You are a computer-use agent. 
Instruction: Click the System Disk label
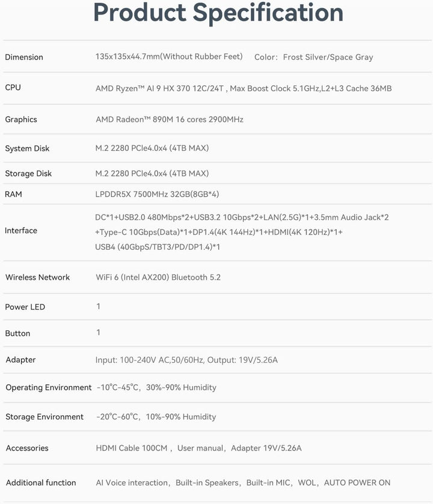27,148
